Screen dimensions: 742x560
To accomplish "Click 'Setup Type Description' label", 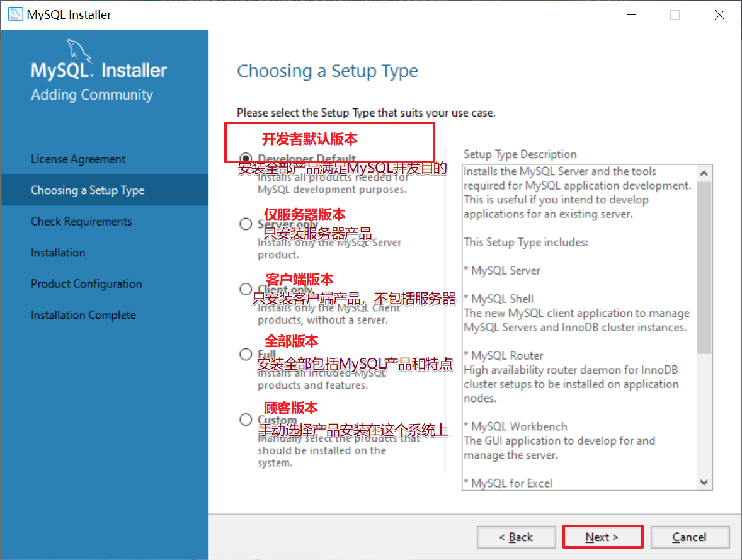I will point(520,154).
